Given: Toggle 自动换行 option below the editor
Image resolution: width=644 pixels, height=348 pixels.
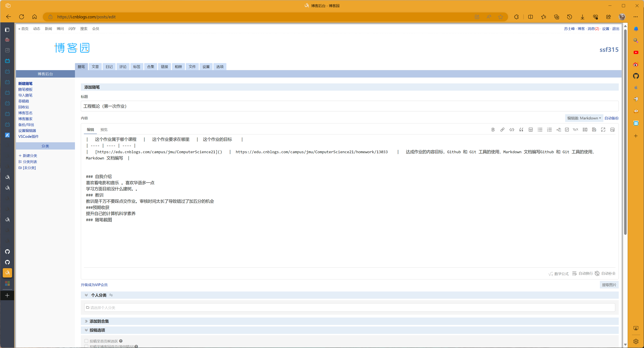Looking at the screenshot, I should tap(583, 273).
